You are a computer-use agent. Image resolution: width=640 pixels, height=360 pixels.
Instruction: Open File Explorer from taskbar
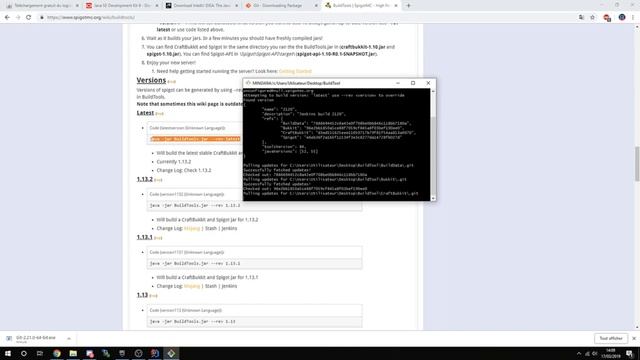pyautogui.click(x=73, y=353)
